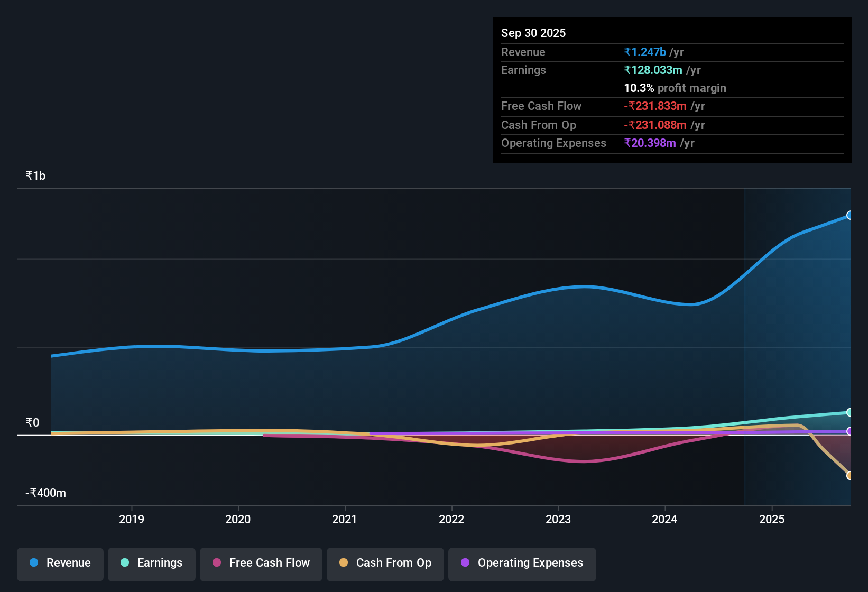Select the Cash From Op legend chip

click(385, 563)
